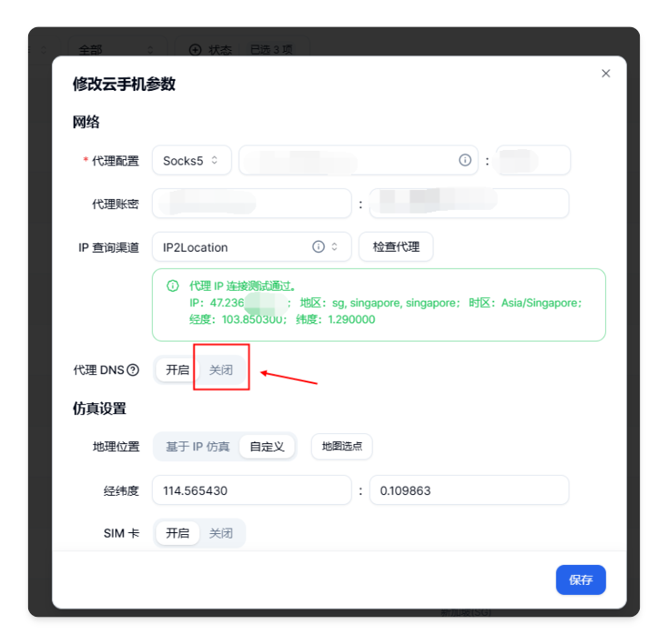
Task: Set SIM 卡 to 开启
Action: tap(177, 533)
